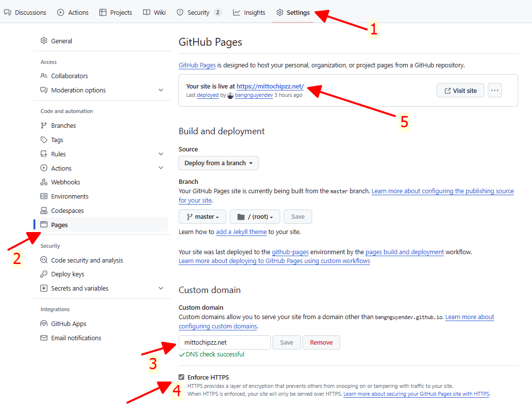Switch to the Discussions tab

tap(25, 13)
